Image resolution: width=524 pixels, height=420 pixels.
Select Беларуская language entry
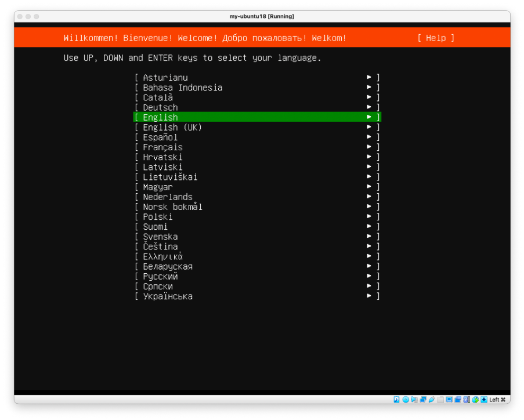coord(257,266)
